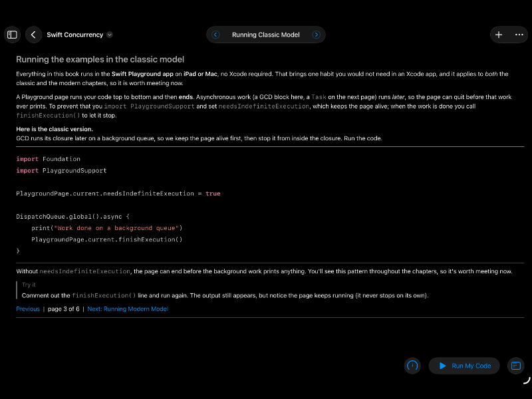Go to previous page via left arrow circle
The width and height of the screenshot is (532, 399).
click(215, 35)
